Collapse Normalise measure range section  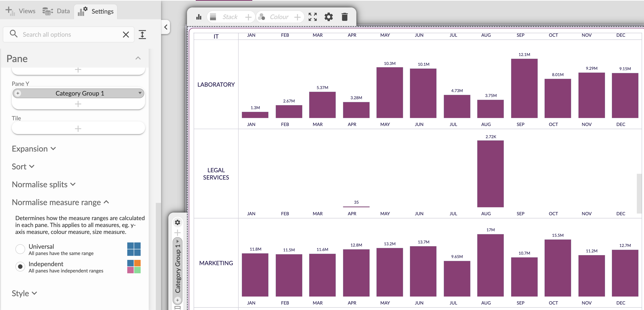click(60, 202)
